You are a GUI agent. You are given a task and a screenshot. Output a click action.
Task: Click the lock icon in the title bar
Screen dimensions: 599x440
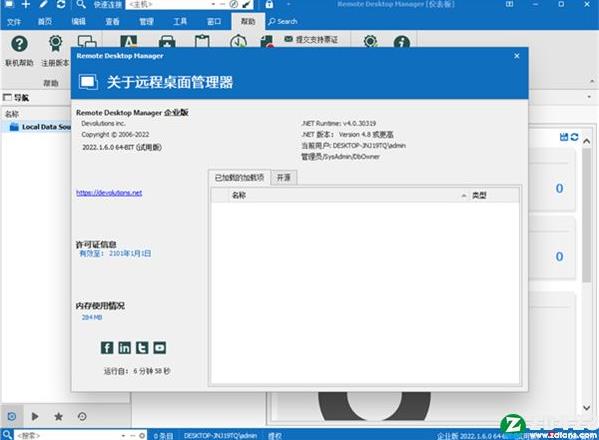pos(269,4)
